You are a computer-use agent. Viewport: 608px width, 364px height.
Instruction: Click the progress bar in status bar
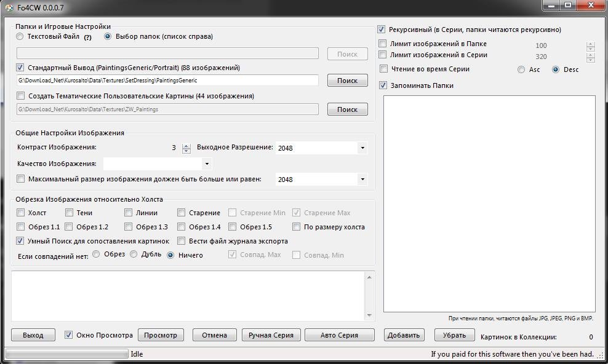pyautogui.click(x=66, y=354)
